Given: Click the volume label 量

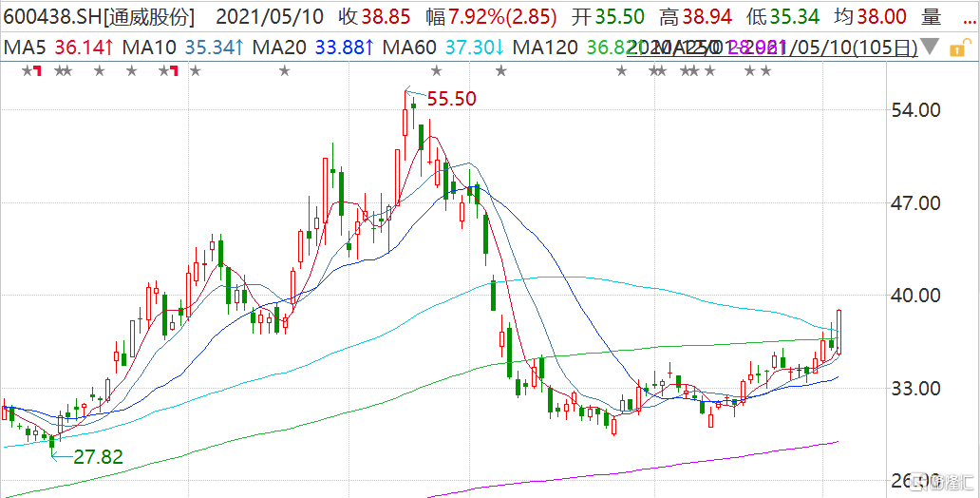Looking at the screenshot, I should click(x=932, y=17).
